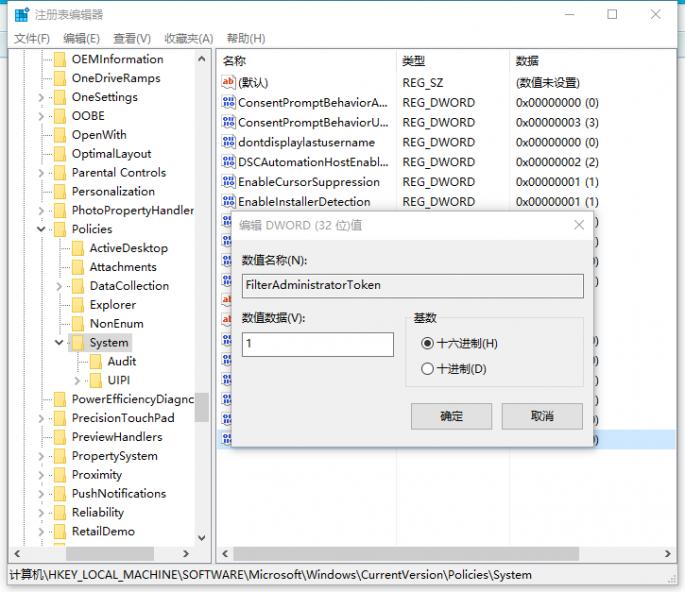
Task: Click the values pane horizontal scrollbar thumb
Action: point(406,554)
